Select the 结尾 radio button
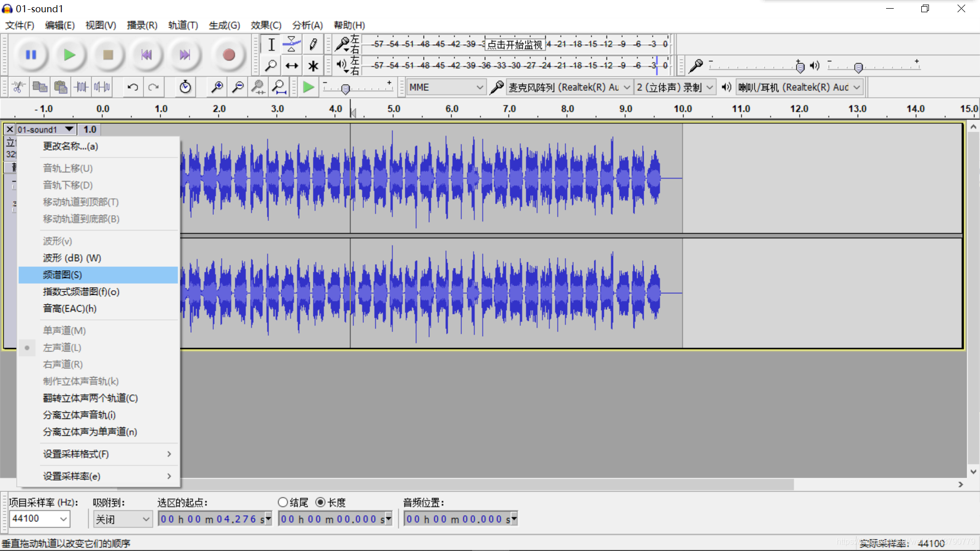This screenshot has height=551, width=980. click(283, 502)
